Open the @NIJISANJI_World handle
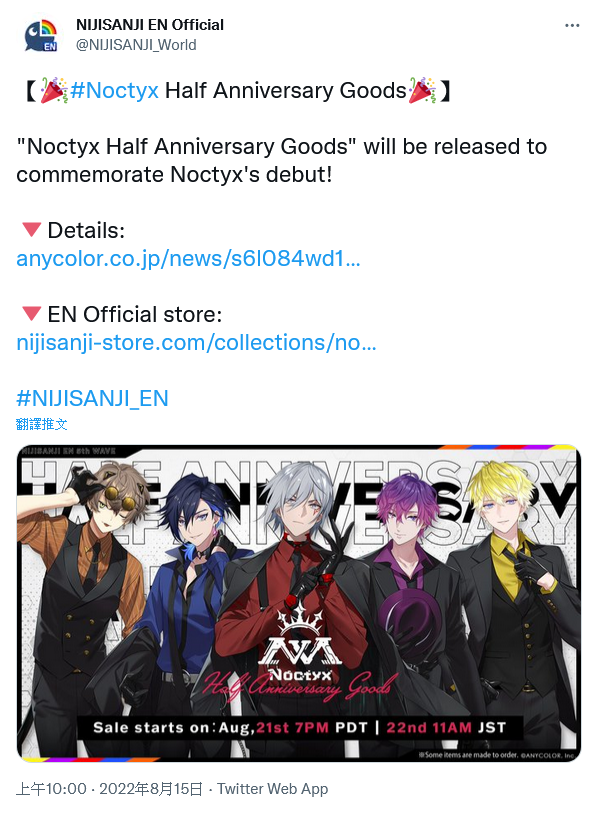598x815 pixels. coord(136,45)
